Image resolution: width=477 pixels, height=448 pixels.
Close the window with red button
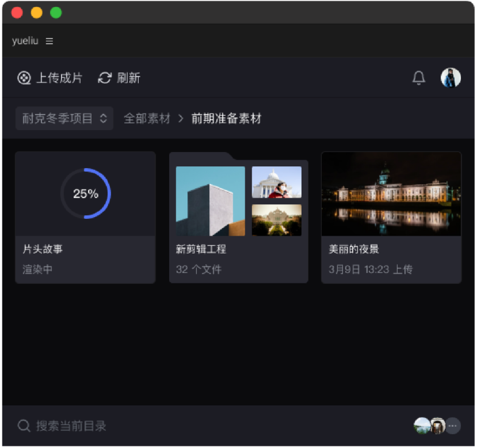point(17,13)
